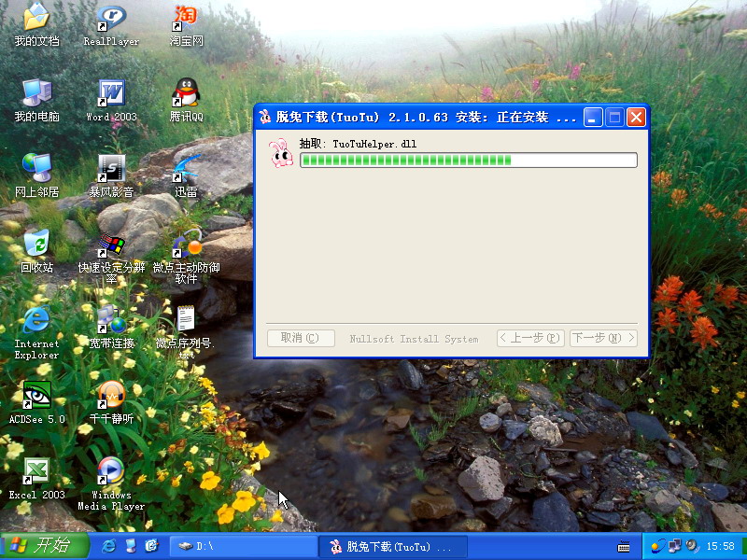The width and height of the screenshot is (747, 560).
Task: Click the 15:58 taskbar clock
Action: [x=720, y=546]
